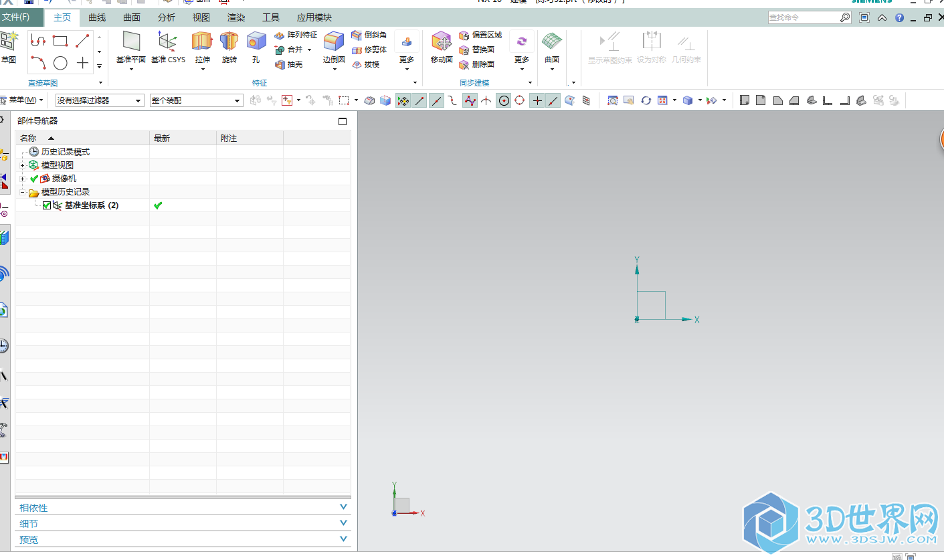This screenshot has height=560, width=944.
Task: Select the arc sketch tool
Action: pos(38,63)
